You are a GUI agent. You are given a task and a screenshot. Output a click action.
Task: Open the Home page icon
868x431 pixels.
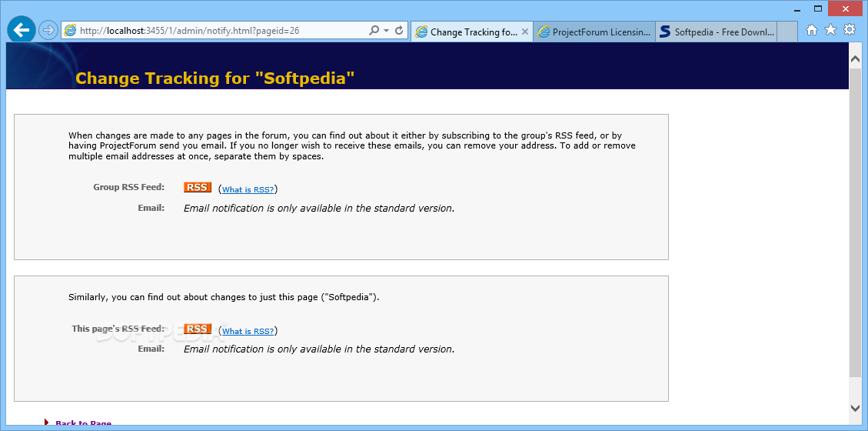(812, 30)
